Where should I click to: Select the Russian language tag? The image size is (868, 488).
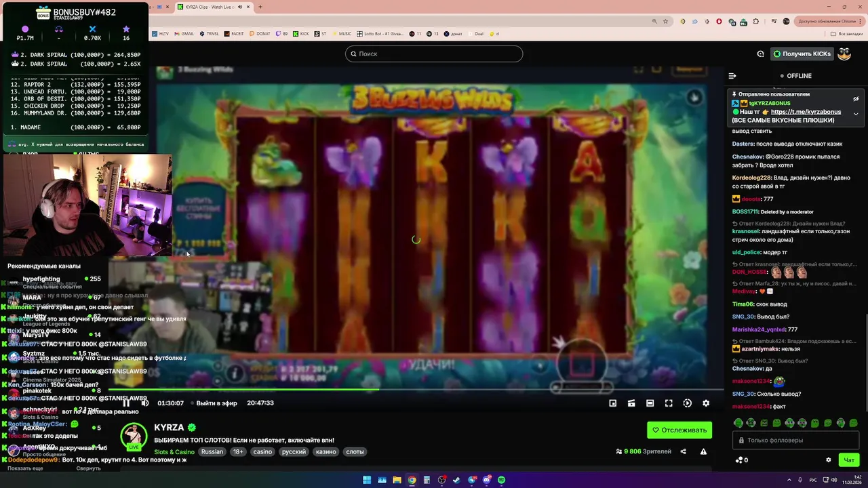tap(212, 452)
